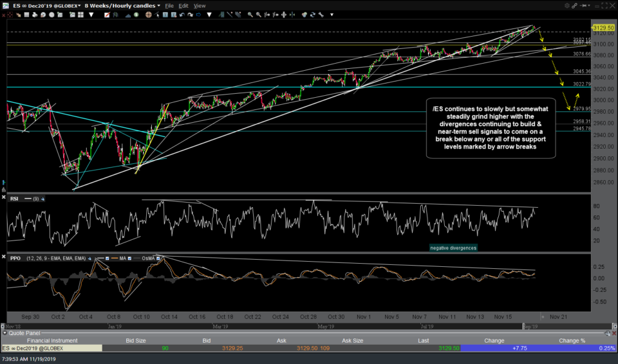Toggle the OsMA histogram visibility checkbox

coord(158,259)
